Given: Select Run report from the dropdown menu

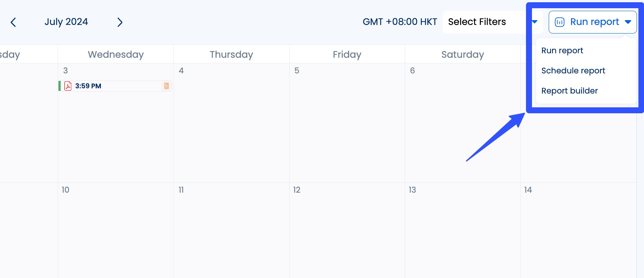Looking at the screenshot, I should coord(562,50).
